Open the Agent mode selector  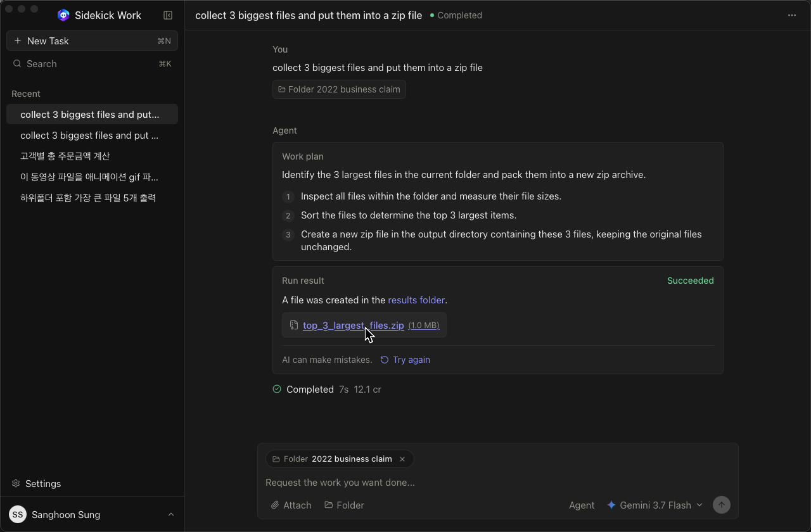click(x=582, y=505)
